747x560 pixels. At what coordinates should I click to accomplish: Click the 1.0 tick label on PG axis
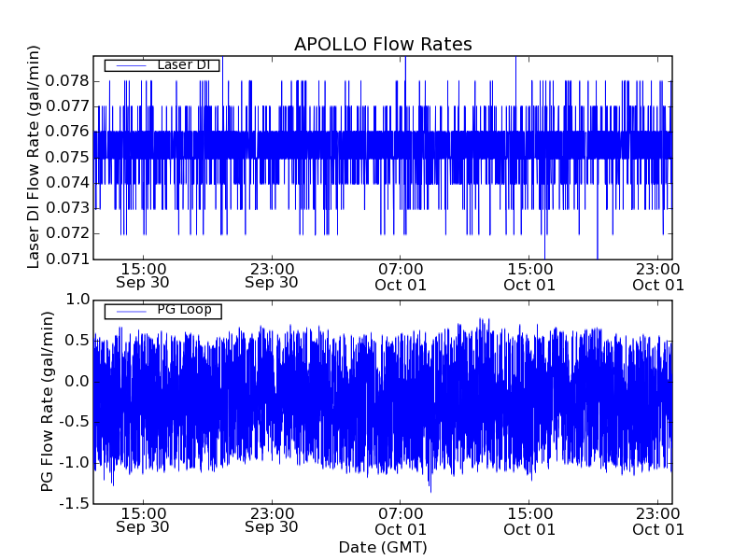click(x=78, y=300)
